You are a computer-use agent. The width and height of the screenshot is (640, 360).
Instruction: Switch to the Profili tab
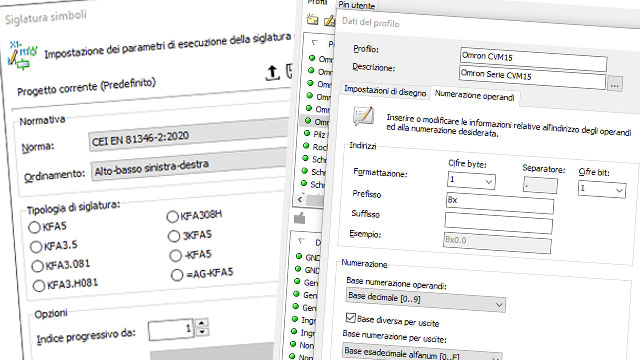[x=317, y=2]
